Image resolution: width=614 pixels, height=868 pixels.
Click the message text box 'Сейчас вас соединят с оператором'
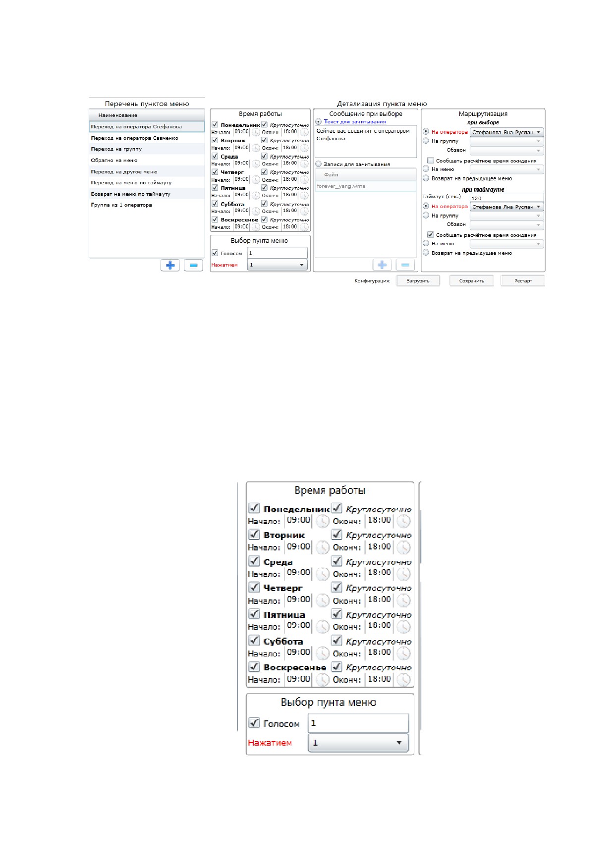[x=366, y=142]
